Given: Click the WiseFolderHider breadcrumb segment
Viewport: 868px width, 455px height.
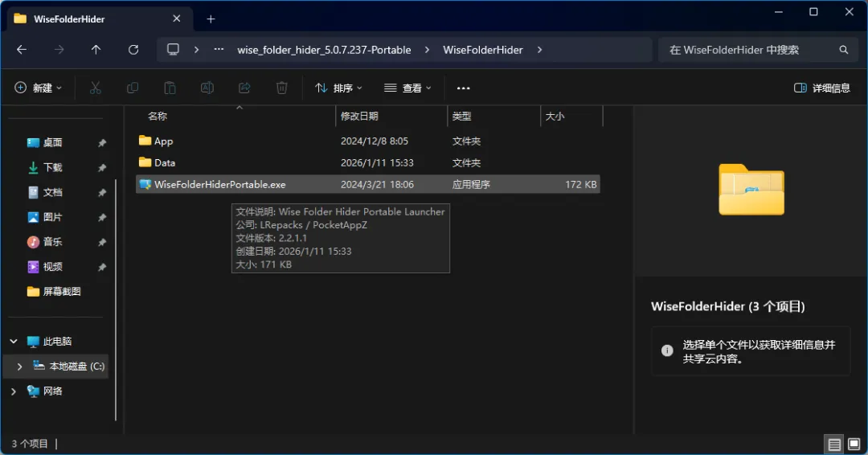Looking at the screenshot, I should point(483,50).
